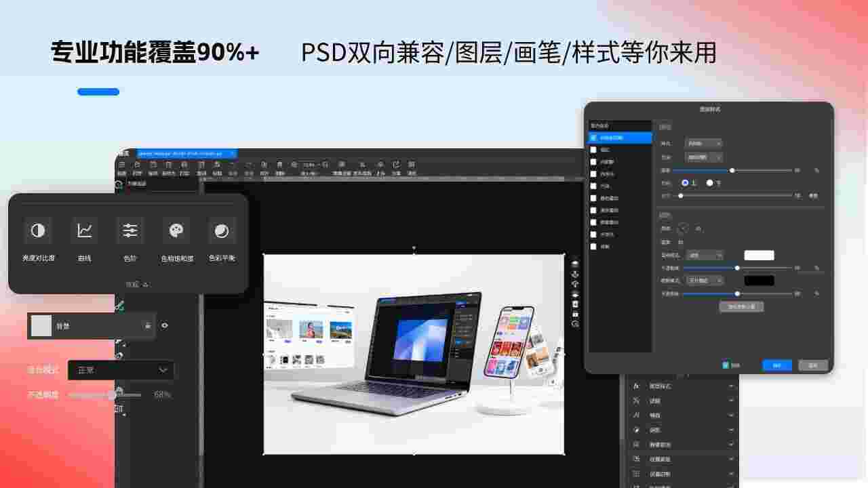Select the Brightness/Contrast adjustment icon
This screenshot has height=488, width=868.
point(37,230)
